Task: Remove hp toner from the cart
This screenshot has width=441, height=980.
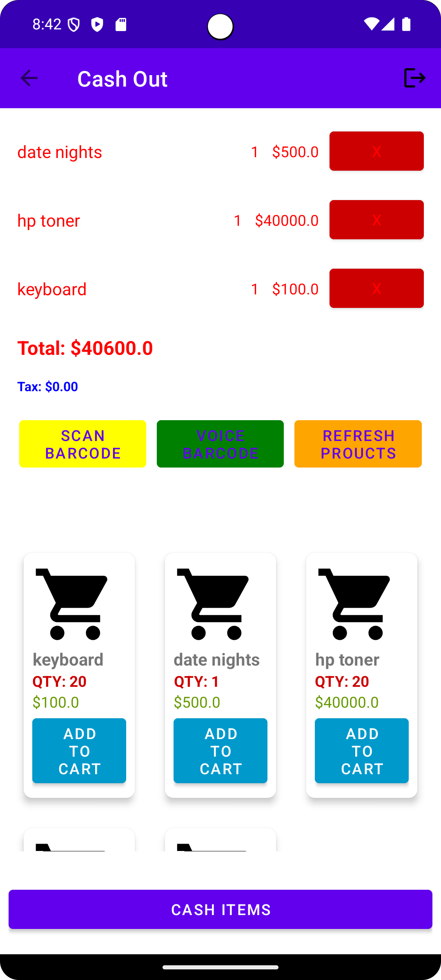Action: click(x=376, y=220)
